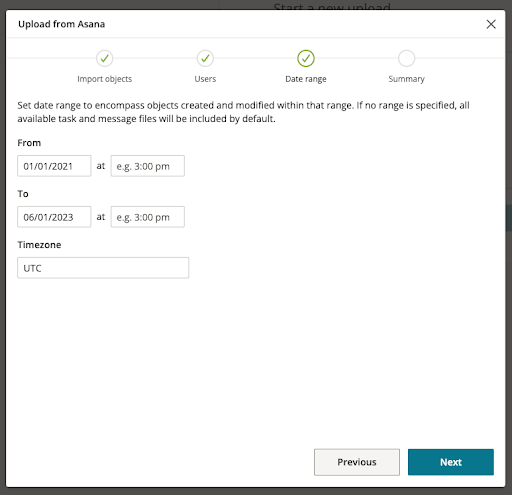Click the To date field showing 06/01/2023

[x=54, y=217]
